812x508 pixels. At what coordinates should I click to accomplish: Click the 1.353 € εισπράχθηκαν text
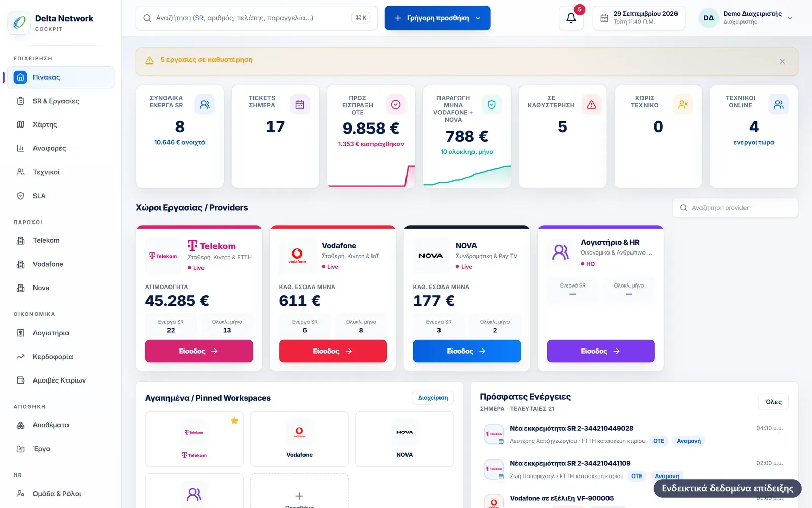pos(371,144)
